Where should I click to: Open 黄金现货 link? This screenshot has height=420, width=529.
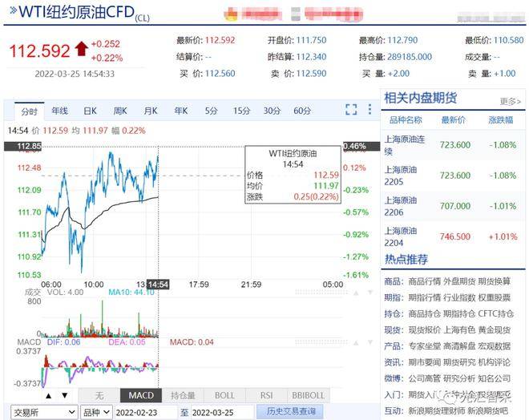tap(495, 330)
